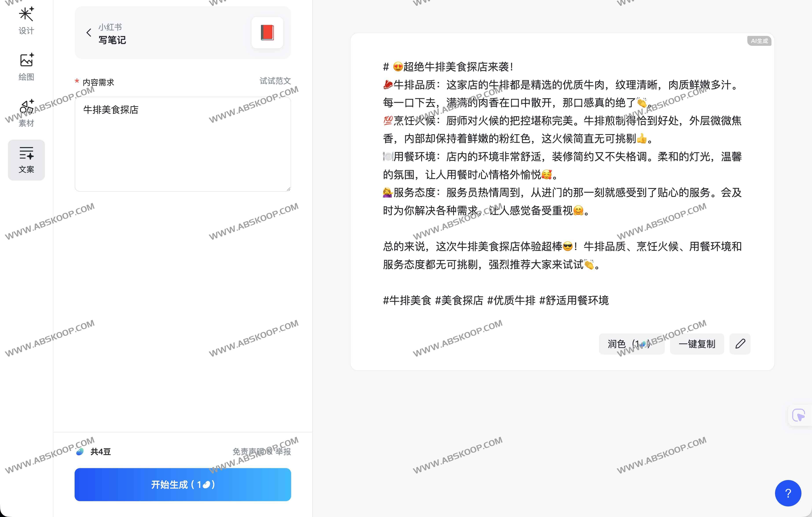Go back with the left chevron arrow
Image resolution: width=812 pixels, height=517 pixels.
tap(89, 33)
